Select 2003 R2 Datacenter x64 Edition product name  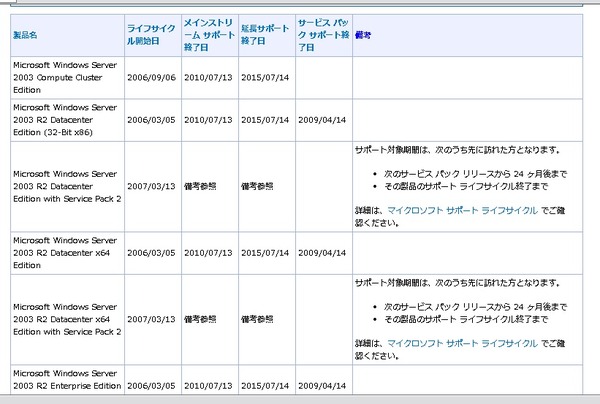pos(65,253)
